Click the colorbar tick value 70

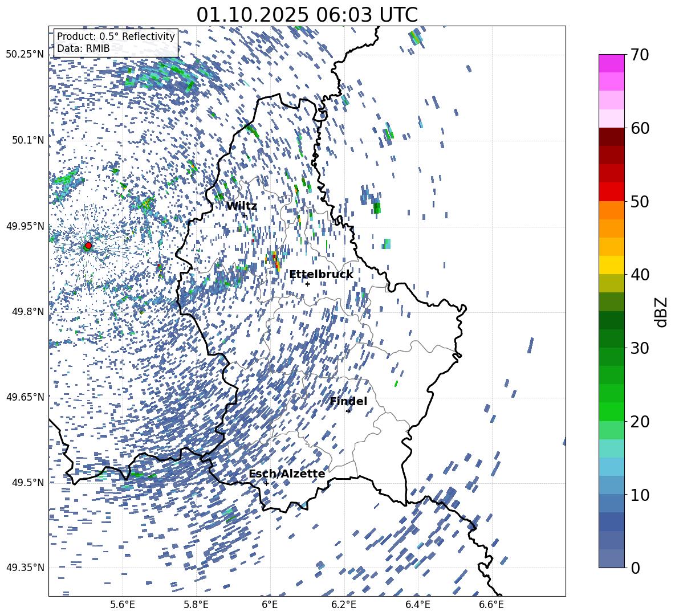click(x=640, y=55)
